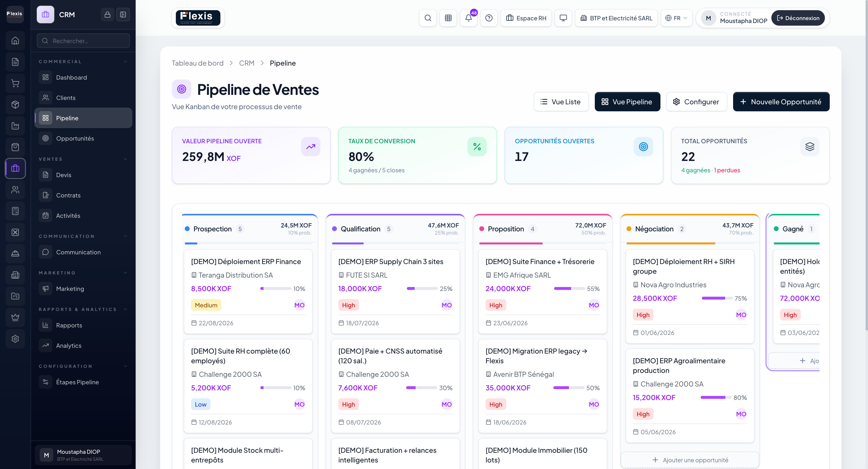Image resolution: width=868 pixels, height=469 pixels.
Task: Open the search icon in the top bar
Action: coord(428,18)
